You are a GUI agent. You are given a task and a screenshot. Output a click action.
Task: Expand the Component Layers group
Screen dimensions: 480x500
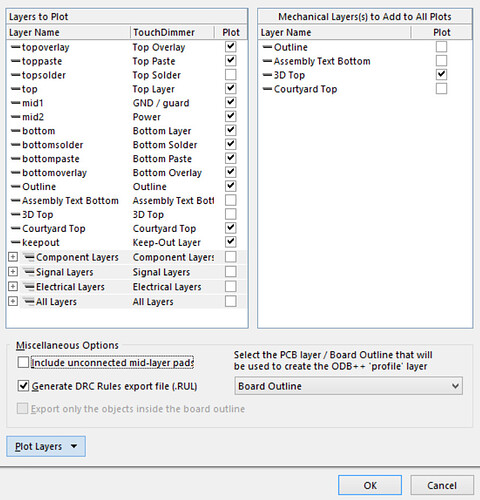(13, 257)
